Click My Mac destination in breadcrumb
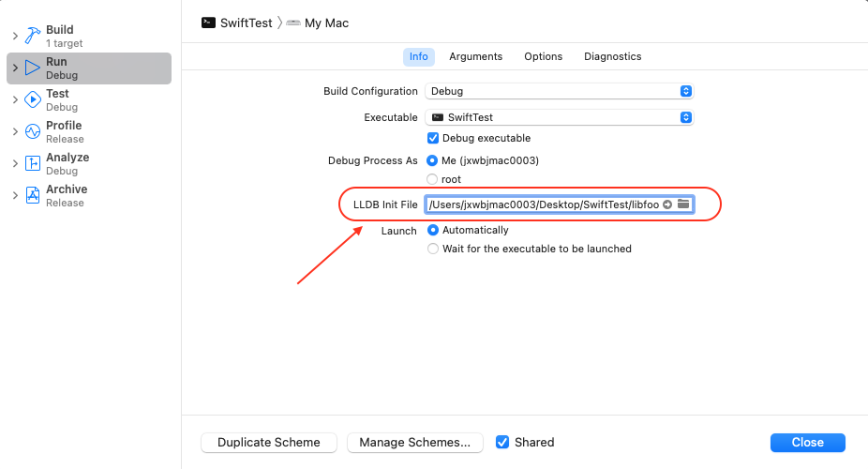Image resolution: width=868 pixels, height=469 pixels. pyautogui.click(x=326, y=23)
